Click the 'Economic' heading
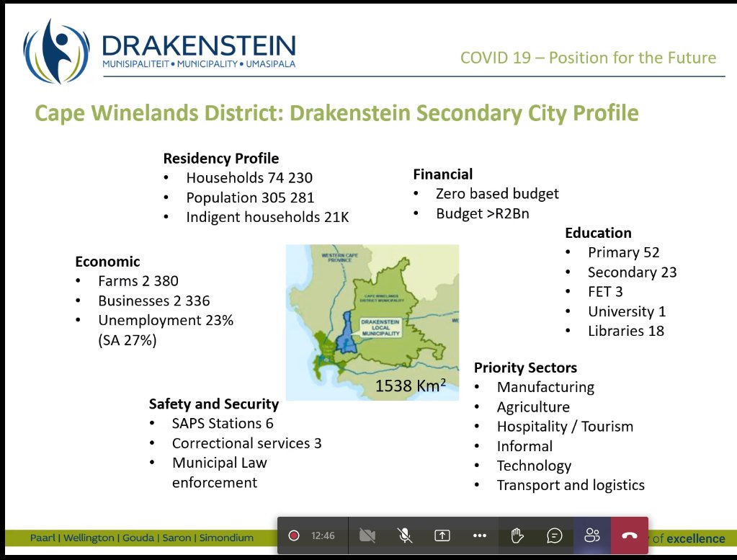 point(107,262)
